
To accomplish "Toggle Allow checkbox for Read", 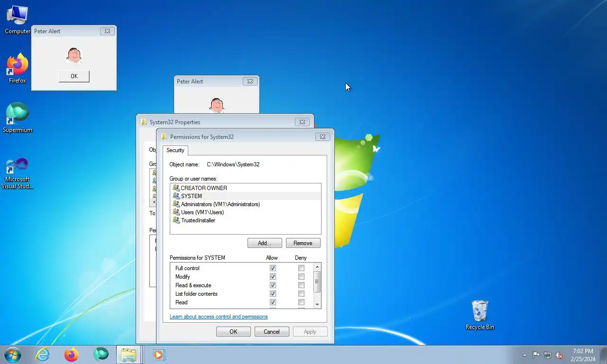I will click(273, 302).
